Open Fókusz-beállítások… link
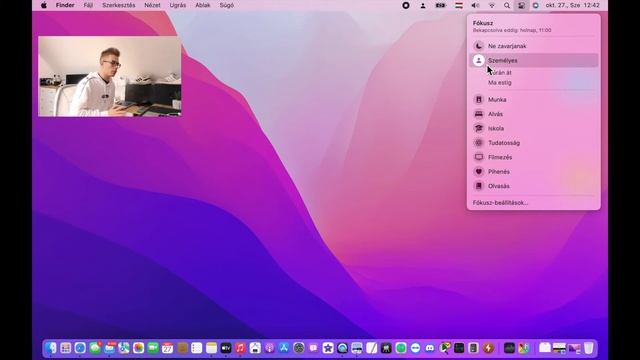640x360 pixels. [x=500, y=202]
